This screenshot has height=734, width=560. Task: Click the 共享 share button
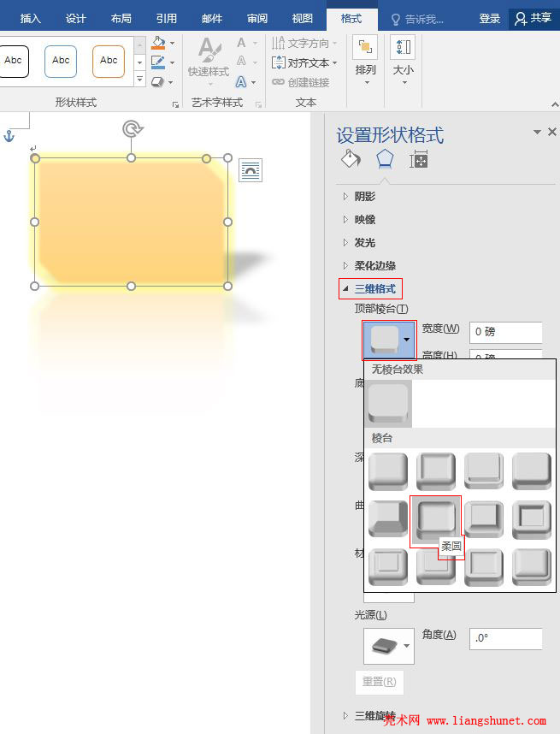tap(533, 19)
